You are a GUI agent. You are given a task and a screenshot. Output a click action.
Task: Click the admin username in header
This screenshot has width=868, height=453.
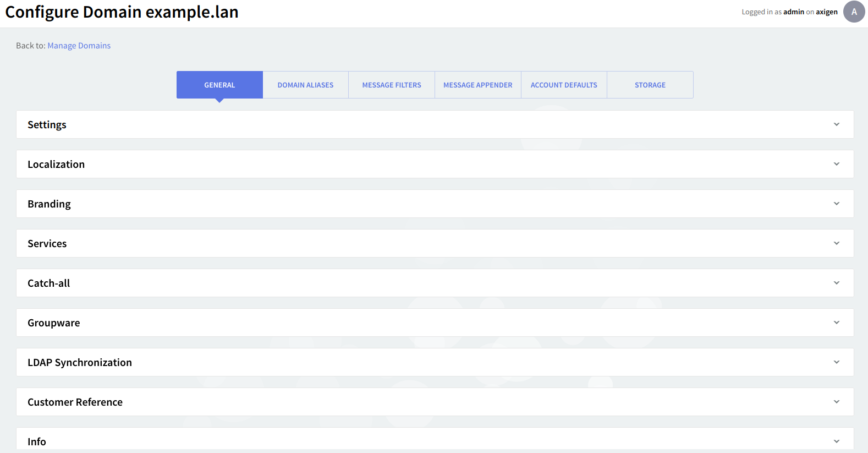pyautogui.click(x=793, y=12)
